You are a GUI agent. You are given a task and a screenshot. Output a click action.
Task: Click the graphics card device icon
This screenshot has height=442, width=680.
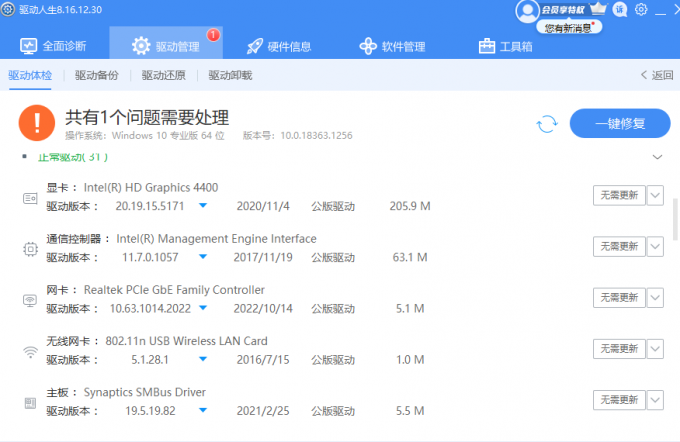coord(30,199)
